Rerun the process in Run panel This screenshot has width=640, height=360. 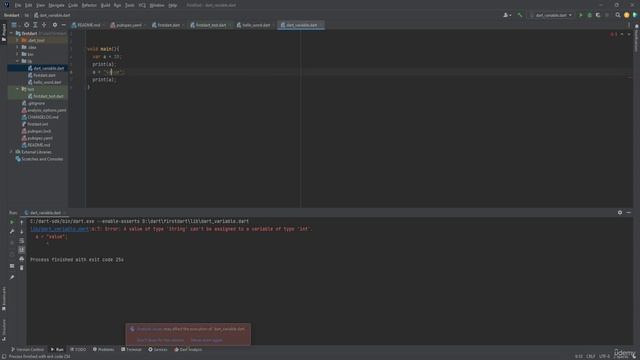coord(12,222)
